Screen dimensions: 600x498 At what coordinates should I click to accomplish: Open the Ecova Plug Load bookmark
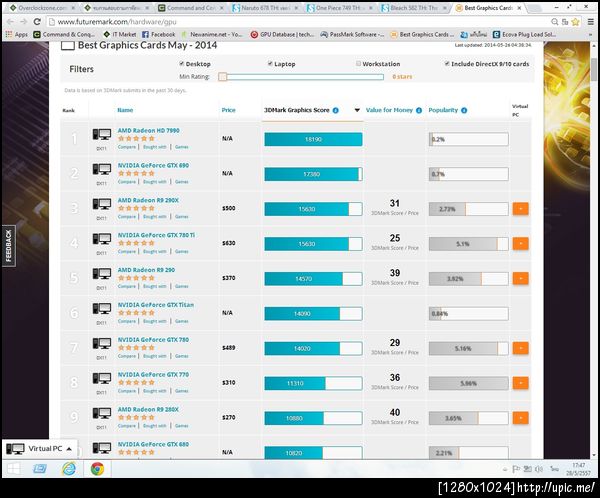click(524, 34)
